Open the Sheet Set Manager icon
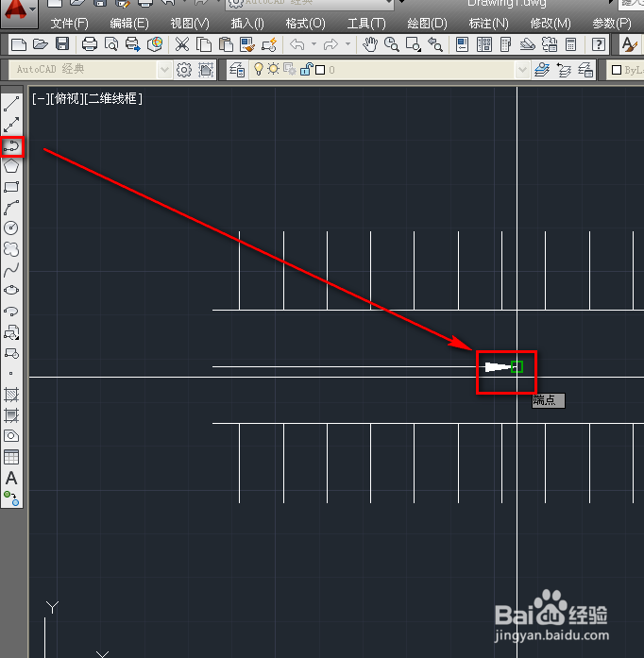Viewport: 644px width, 658px height. point(527,44)
